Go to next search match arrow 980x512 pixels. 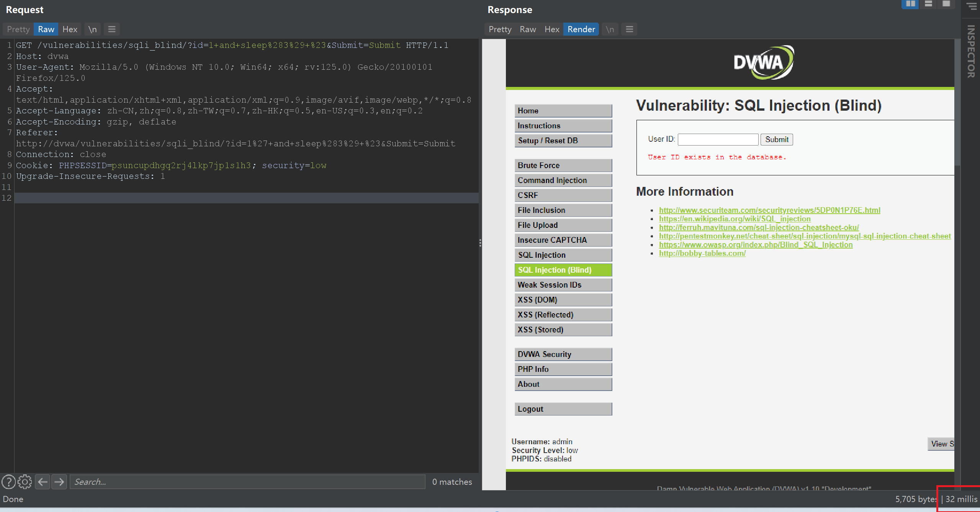[59, 482]
